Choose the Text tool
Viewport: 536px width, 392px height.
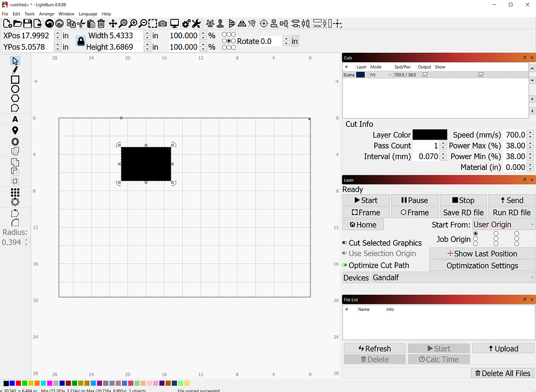pyautogui.click(x=16, y=119)
